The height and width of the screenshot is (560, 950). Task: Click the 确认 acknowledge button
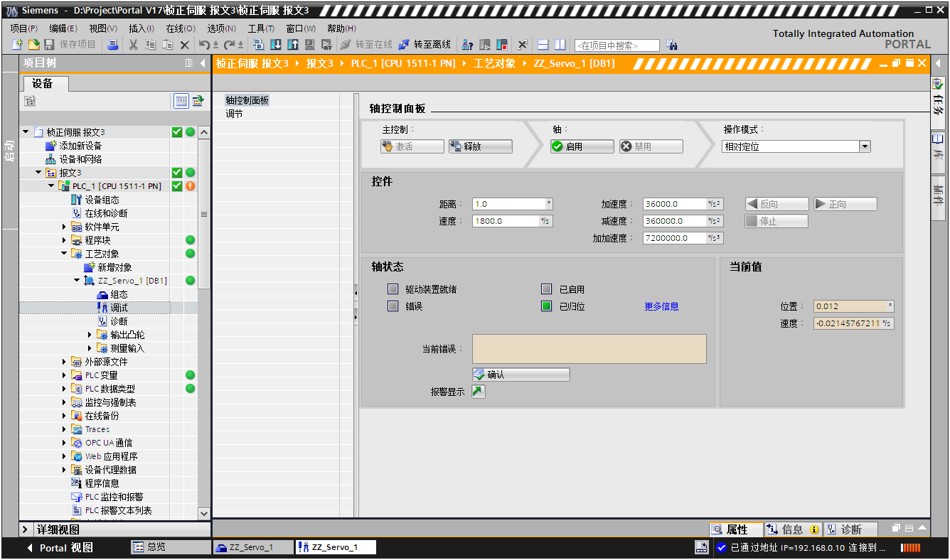point(521,375)
